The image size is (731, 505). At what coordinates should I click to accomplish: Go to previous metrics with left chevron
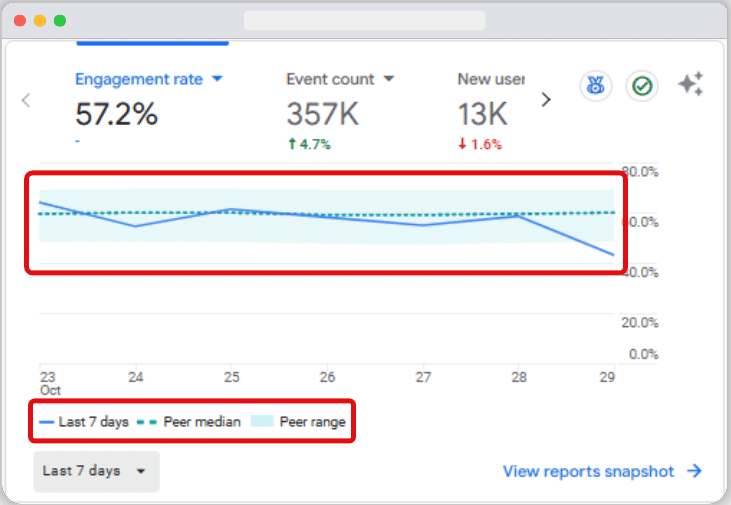click(x=26, y=100)
